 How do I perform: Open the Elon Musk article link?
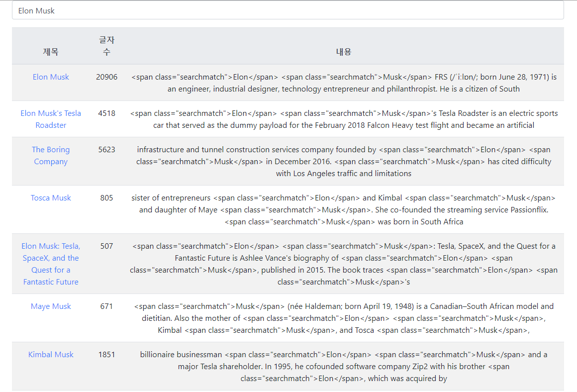coord(51,77)
